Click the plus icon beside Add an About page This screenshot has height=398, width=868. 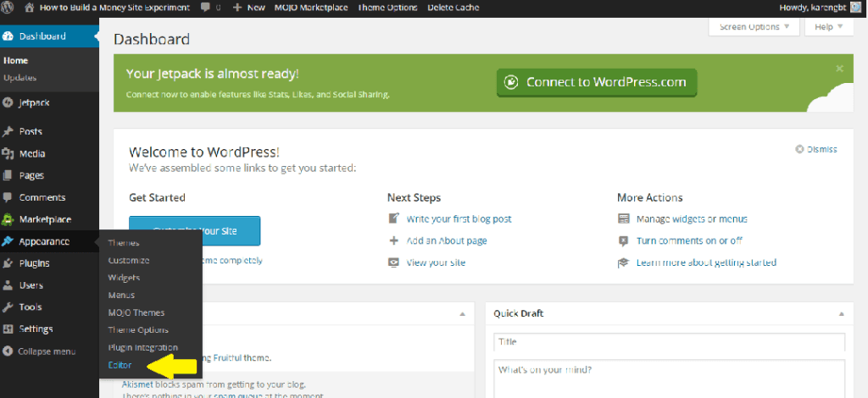[393, 240]
